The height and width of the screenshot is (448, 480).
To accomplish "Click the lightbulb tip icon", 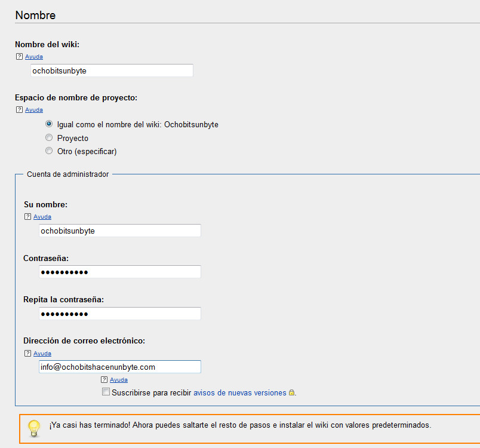I will (34, 428).
